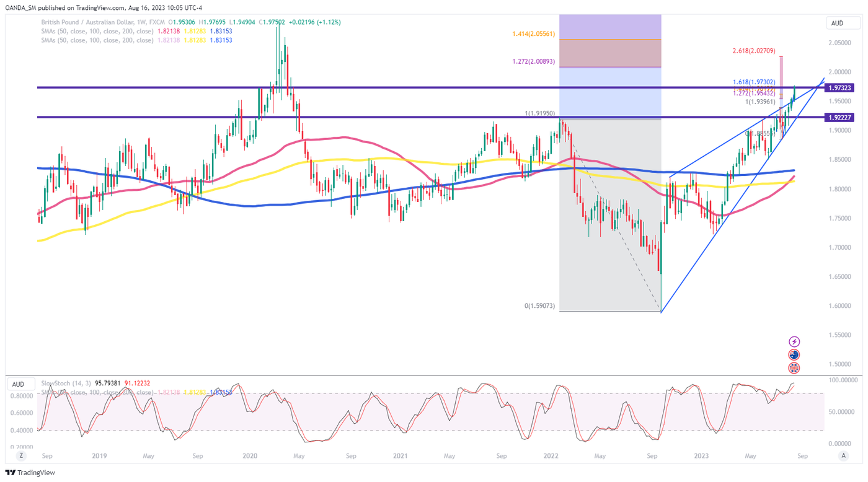Click 2020 on the time axis
This screenshot has height=482, width=868.
(250, 456)
